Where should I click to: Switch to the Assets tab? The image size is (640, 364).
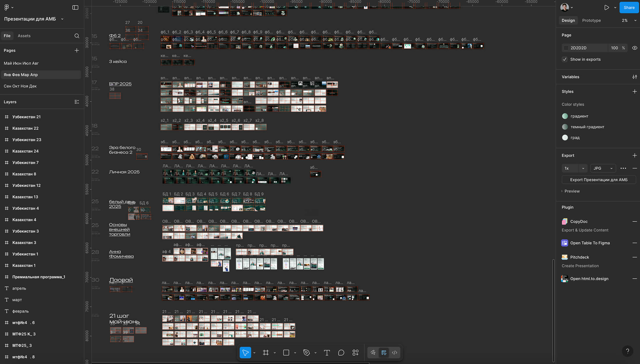(24, 36)
